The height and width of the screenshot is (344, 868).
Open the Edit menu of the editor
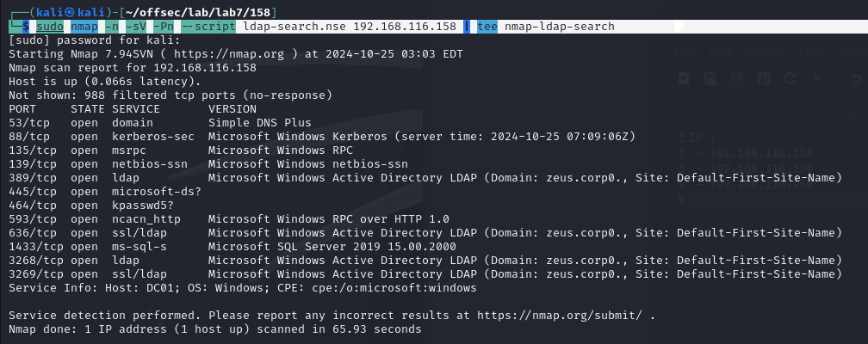[x=720, y=51]
